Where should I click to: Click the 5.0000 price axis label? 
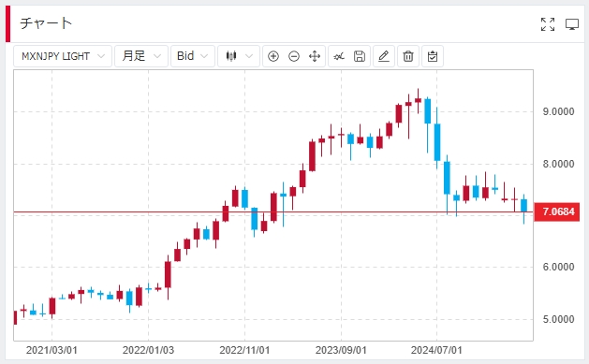558,319
